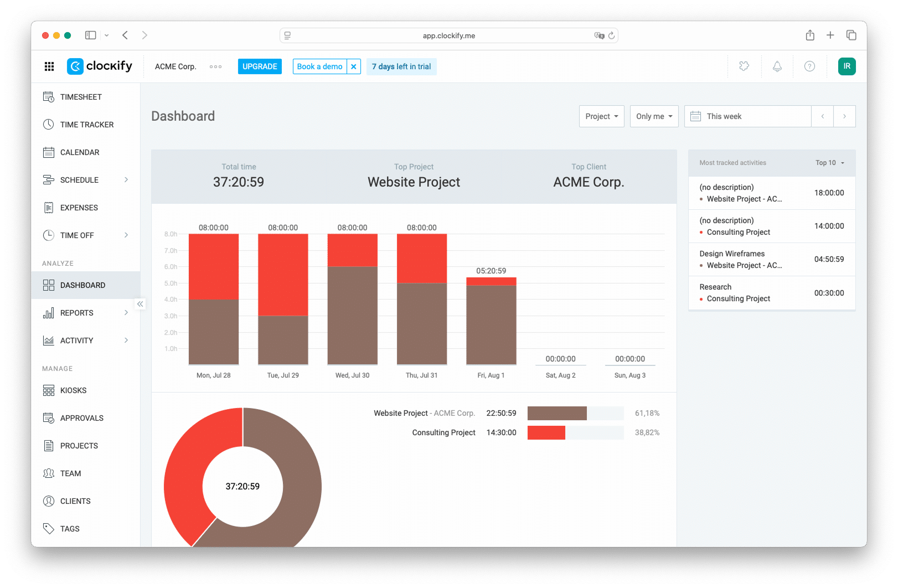The height and width of the screenshot is (588, 898).
Task: Open the integrations puzzle icon
Action: [744, 66]
